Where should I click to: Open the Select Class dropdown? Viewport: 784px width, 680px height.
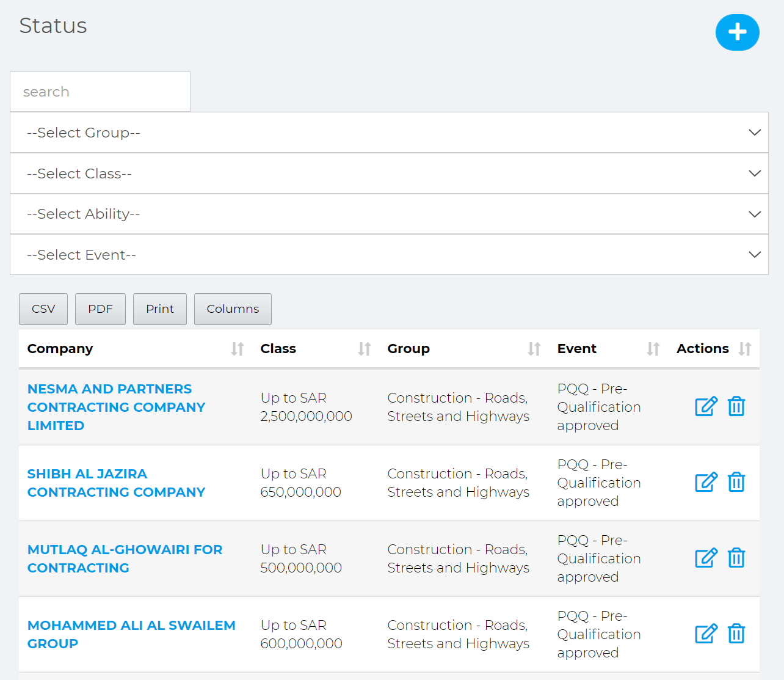click(389, 174)
